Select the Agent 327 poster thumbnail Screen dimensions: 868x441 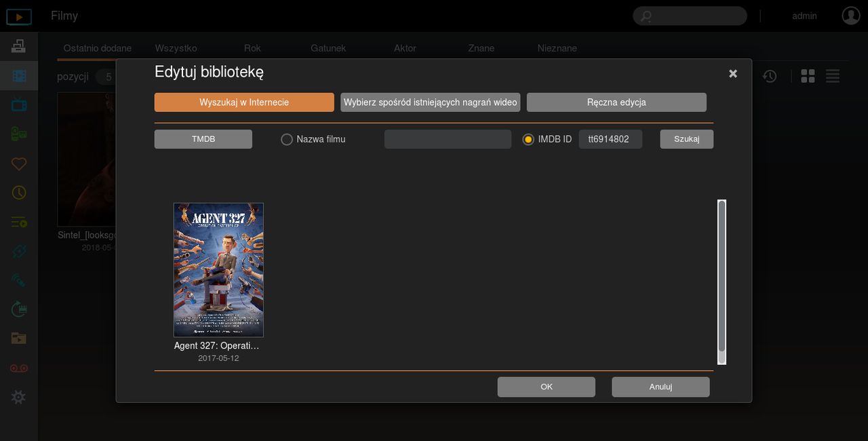click(218, 270)
